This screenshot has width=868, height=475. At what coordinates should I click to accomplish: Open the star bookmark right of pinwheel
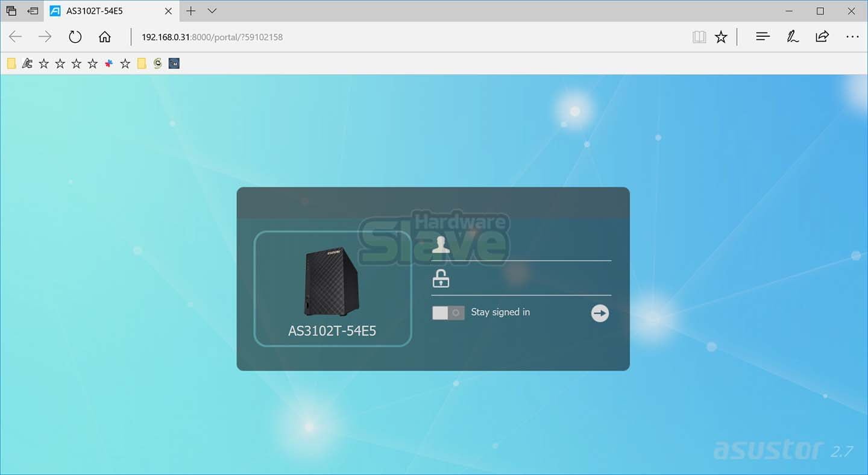[125, 63]
